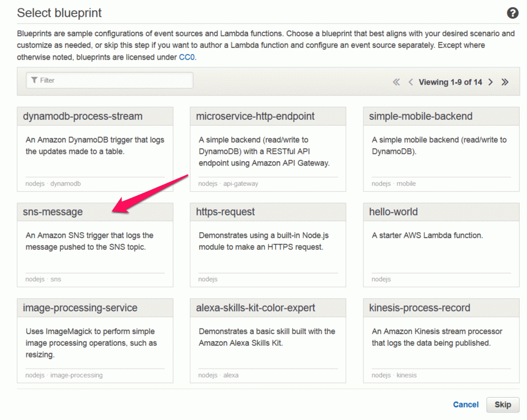The width and height of the screenshot is (527, 420).
Task: Focus the Filter text field
Action: tap(109, 80)
